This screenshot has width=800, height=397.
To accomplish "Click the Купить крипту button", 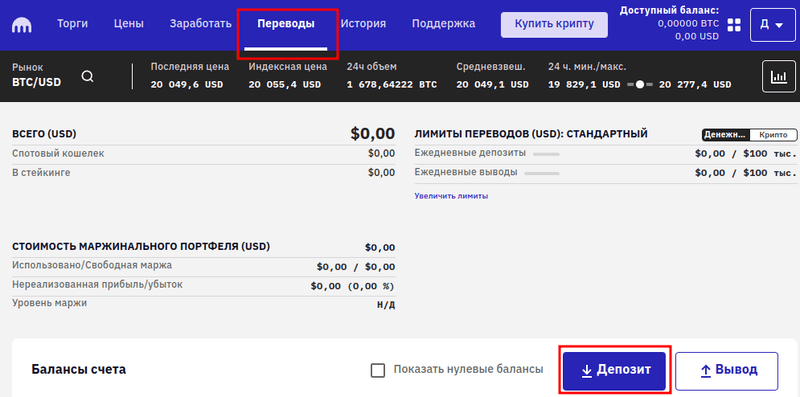I will (x=554, y=24).
